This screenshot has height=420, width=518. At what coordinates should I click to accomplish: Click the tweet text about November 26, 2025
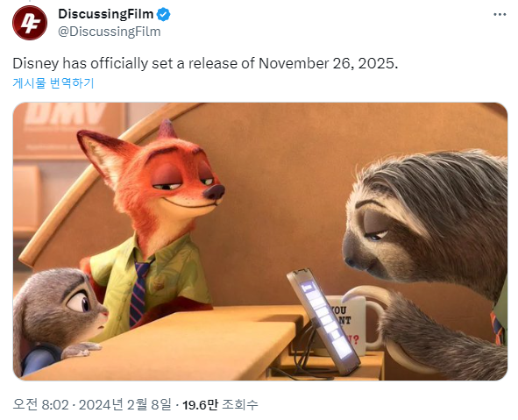[205, 63]
